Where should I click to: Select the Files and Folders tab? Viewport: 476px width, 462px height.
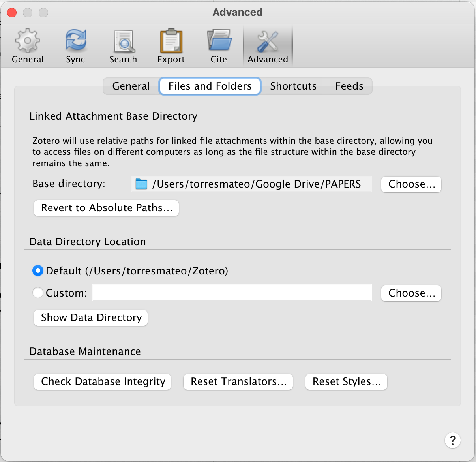(210, 86)
